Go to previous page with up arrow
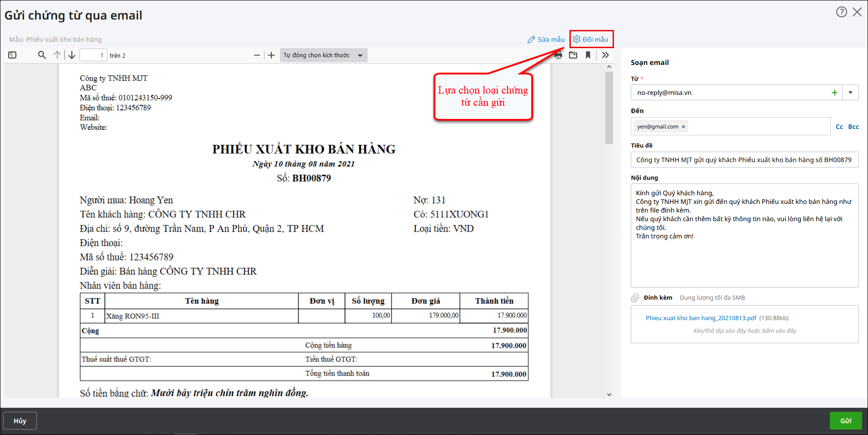This screenshot has height=435, width=868. click(x=57, y=55)
